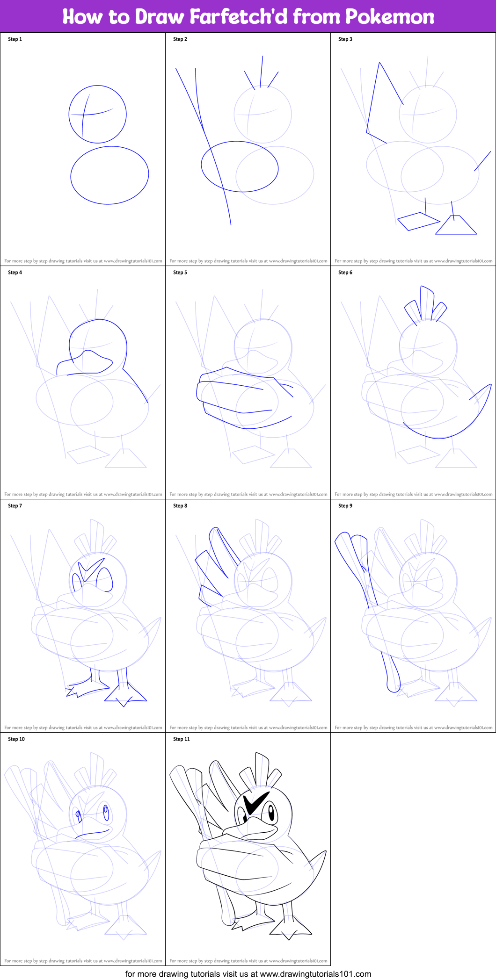Open the Step 11 final drawing
This screenshot has height=980, width=496.
[248, 849]
